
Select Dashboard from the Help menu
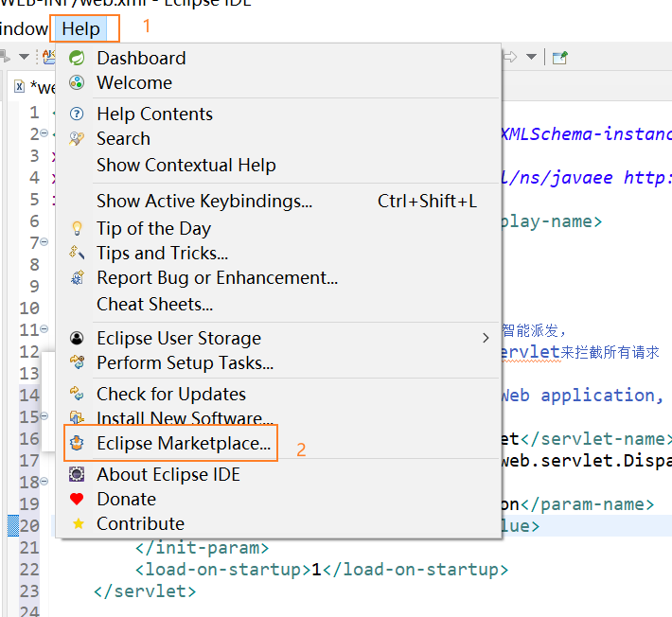coord(278,58)
